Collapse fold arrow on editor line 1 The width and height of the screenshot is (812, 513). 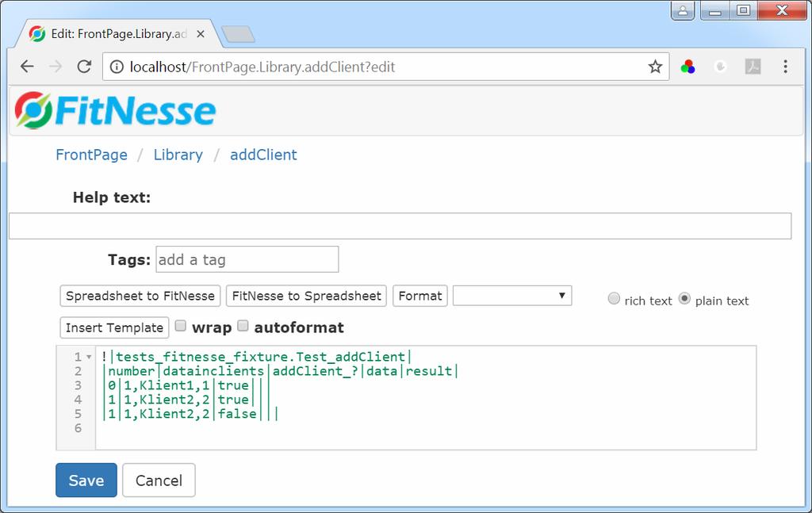coord(89,357)
